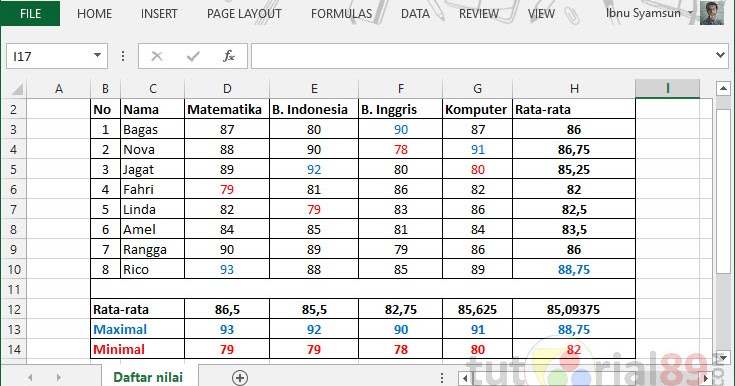Click the horizontal scroll left arrow
735x386 pixels.
[465, 378]
